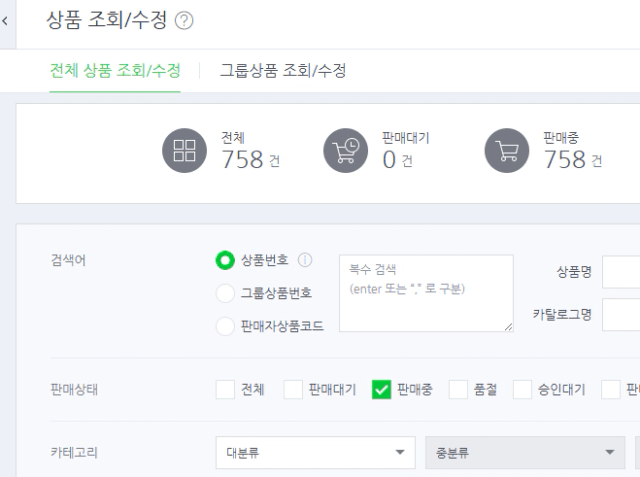This screenshot has width=640, height=477.
Task: Click the 복수 검색 text area
Action: coord(426,293)
